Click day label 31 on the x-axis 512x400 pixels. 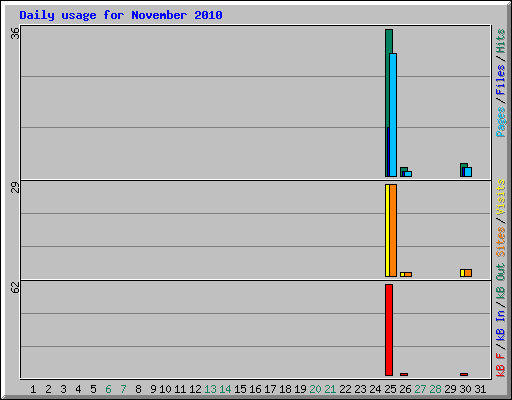coord(480,389)
